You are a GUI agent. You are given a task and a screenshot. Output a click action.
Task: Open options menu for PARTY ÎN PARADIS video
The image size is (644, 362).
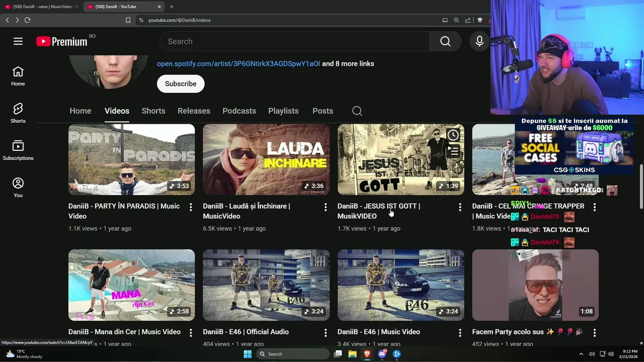pyautogui.click(x=191, y=207)
